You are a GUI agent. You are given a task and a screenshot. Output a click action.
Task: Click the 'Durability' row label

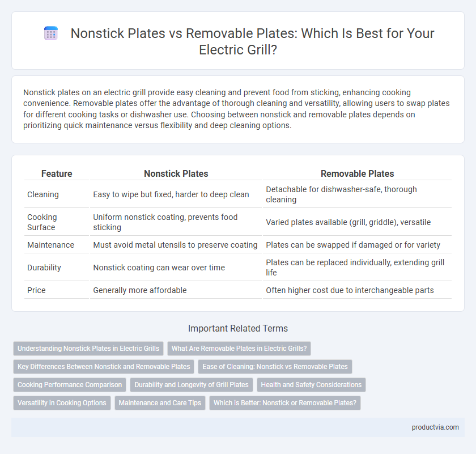click(x=44, y=268)
